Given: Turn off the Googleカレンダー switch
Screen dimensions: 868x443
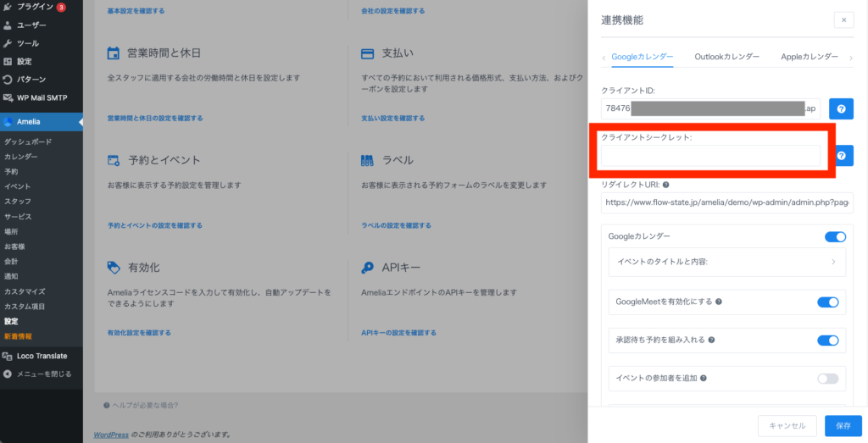Looking at the screenshot, I should [835, 237].
